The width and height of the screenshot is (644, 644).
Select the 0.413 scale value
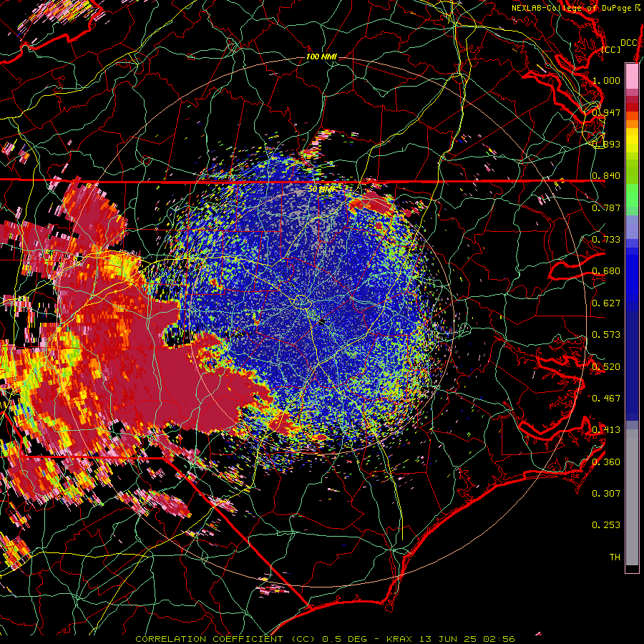(x=606, y=429)
